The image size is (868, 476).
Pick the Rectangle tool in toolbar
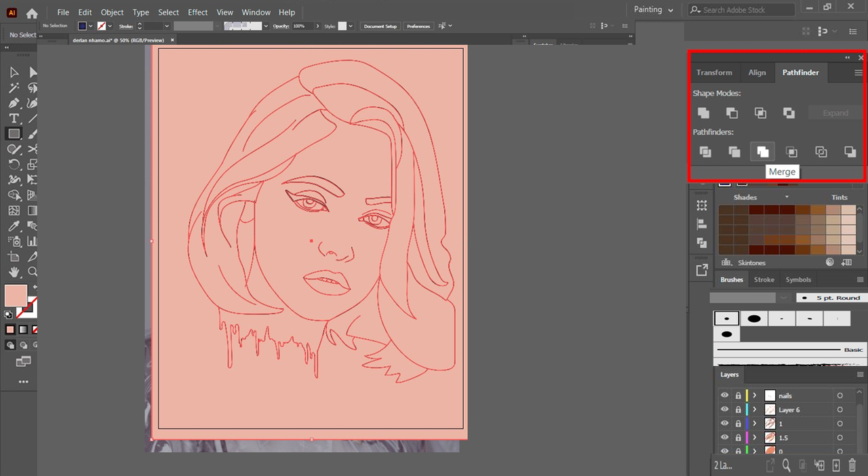(14, 134)
